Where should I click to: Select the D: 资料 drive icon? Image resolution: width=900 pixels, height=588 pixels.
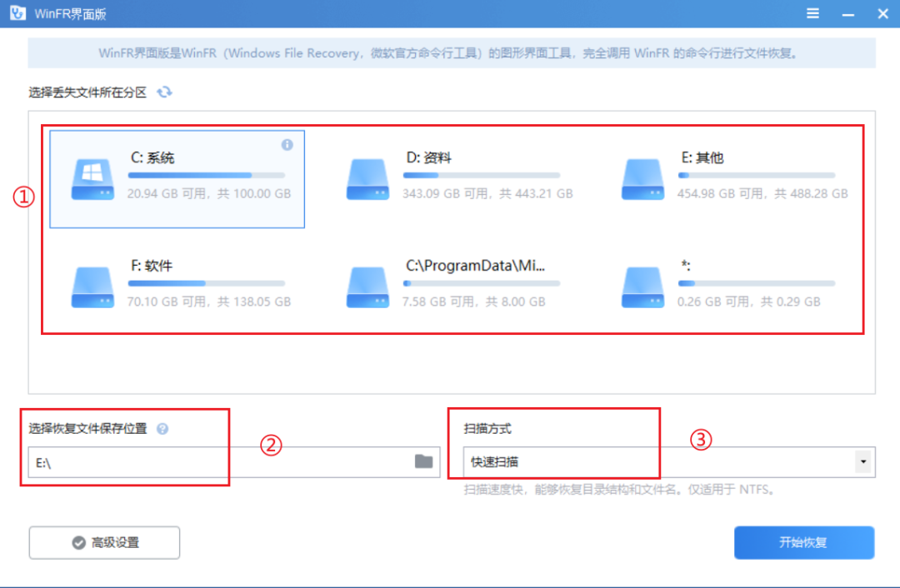368,180
